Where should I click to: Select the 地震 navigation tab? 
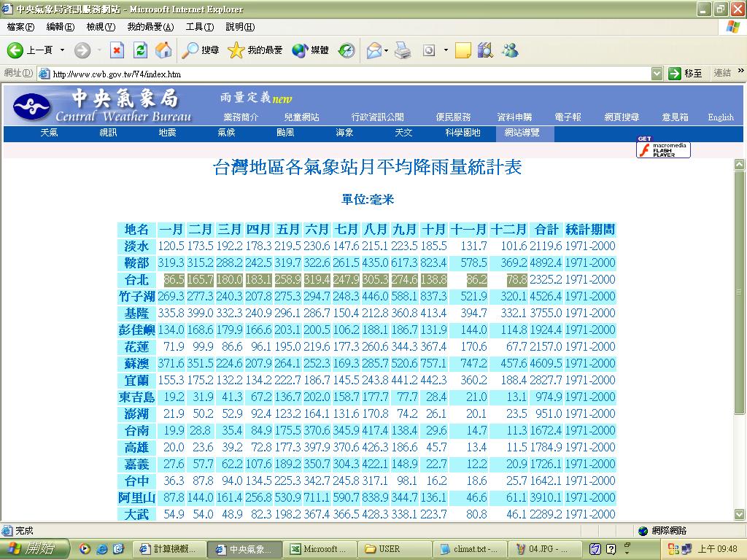(x=167, y=133)
